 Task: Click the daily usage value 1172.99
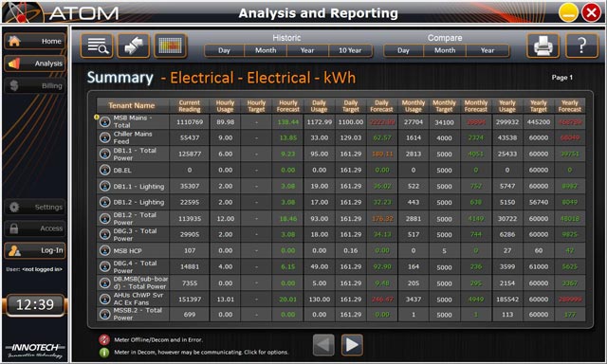[320, 122]
